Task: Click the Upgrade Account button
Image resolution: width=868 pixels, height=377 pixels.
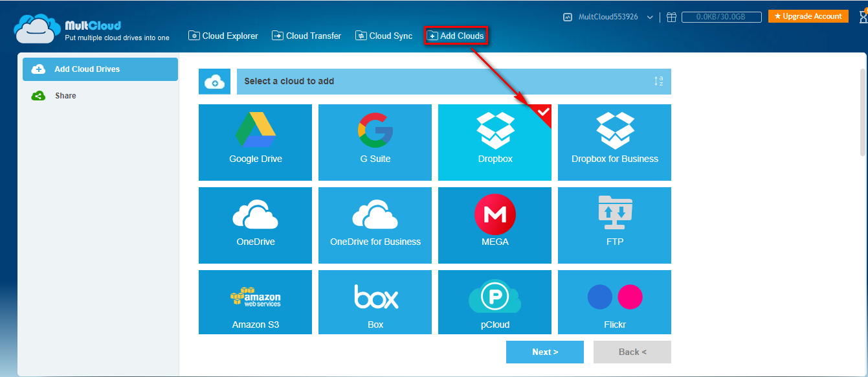Action: pos(808,16)
